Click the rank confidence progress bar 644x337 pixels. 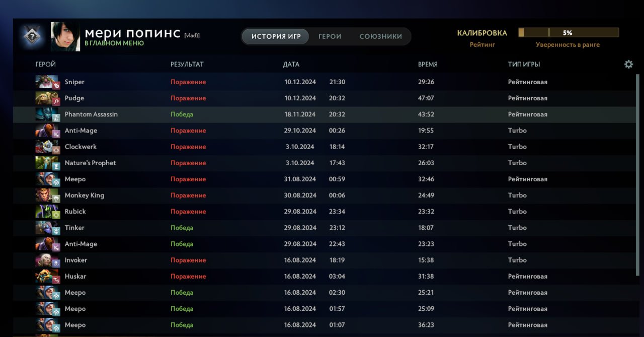click(x=568, y=33)
